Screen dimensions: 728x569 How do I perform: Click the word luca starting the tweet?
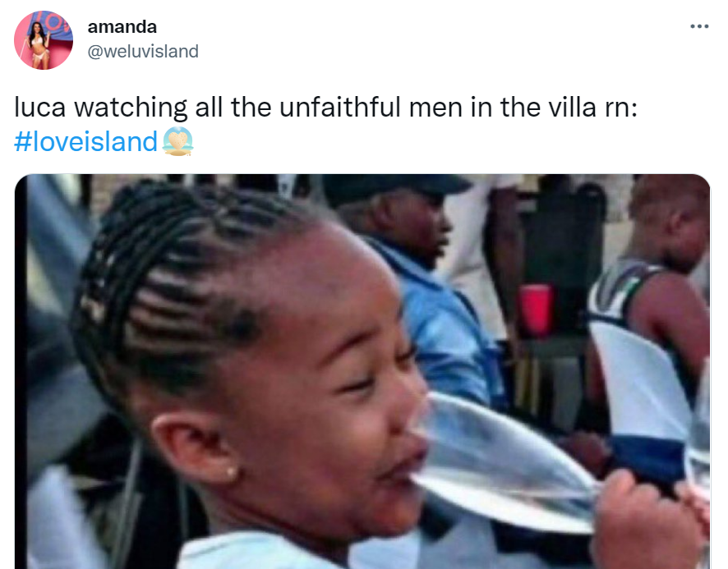40,108
